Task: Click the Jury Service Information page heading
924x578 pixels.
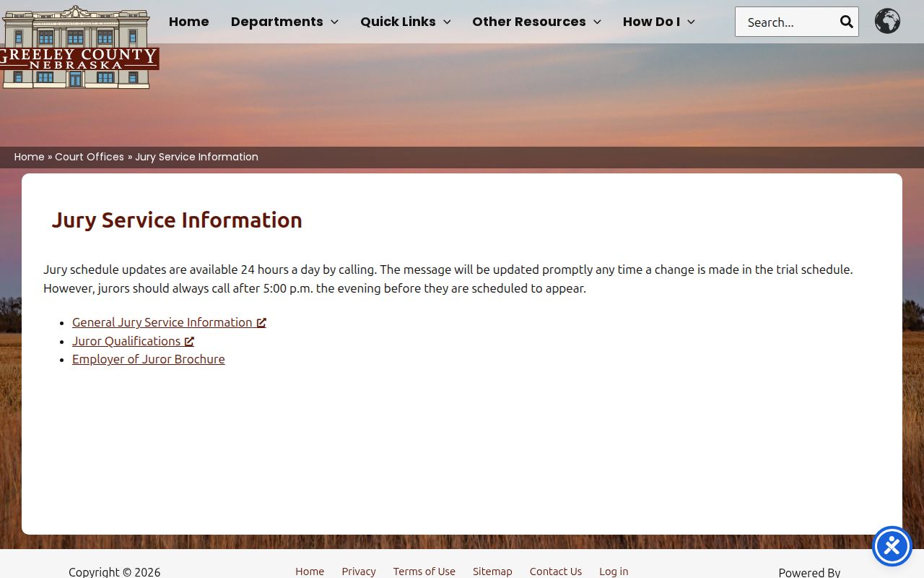Action: pos(177,220)
